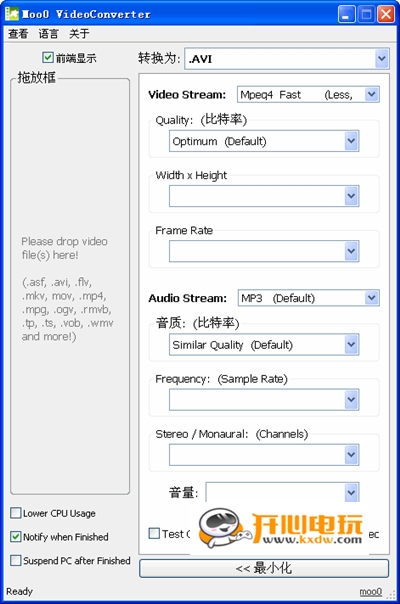Open the moo0 link in status bar
400x604 pixels.
pos(370,591)
